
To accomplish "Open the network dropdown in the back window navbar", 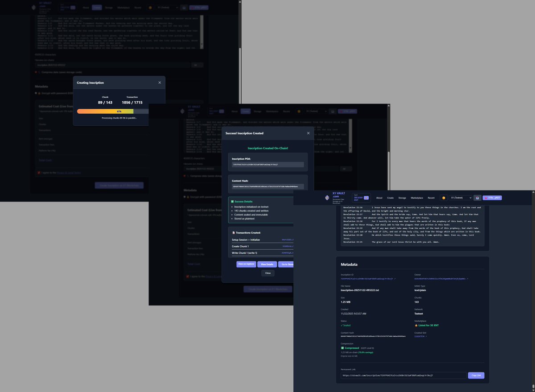I will point(167,8).
